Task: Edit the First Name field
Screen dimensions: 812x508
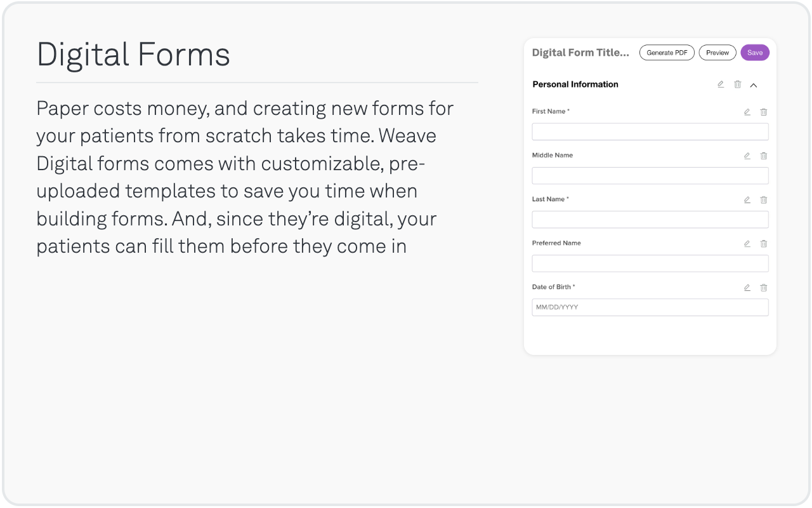Action: 747,112
